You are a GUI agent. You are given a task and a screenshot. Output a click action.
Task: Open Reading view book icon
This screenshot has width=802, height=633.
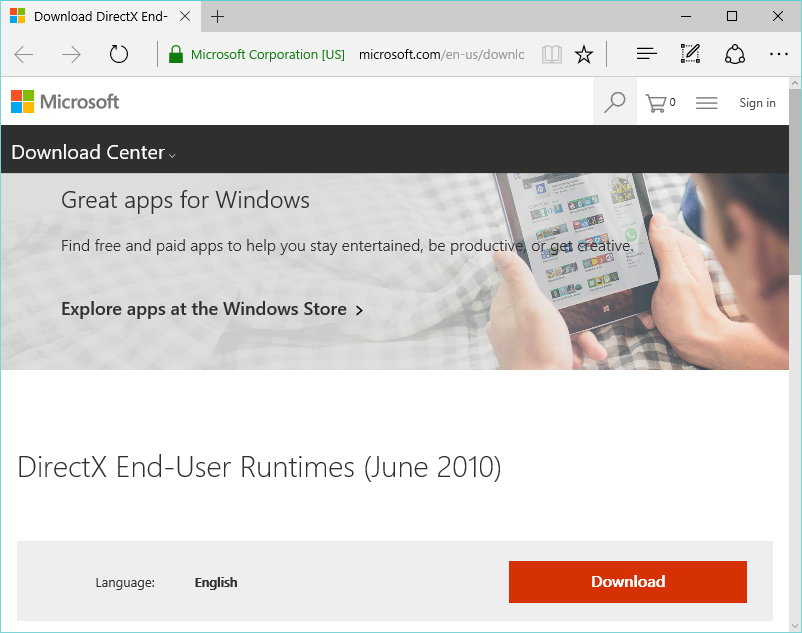pos(551,54)
